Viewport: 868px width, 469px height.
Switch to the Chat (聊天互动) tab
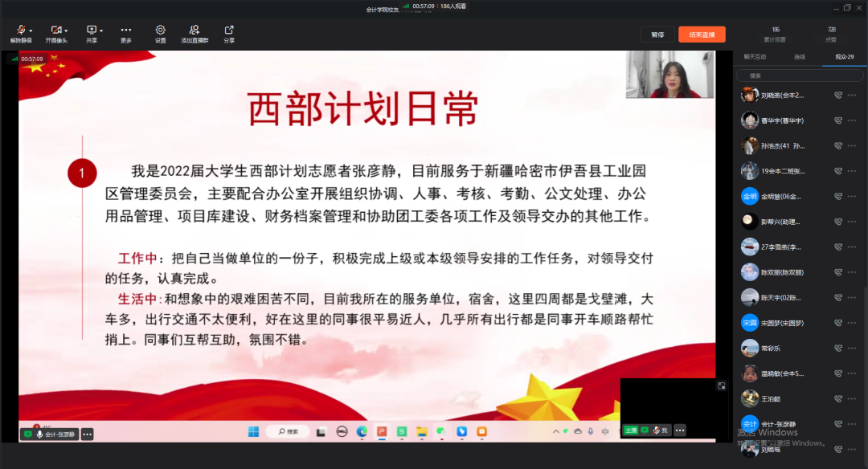[754, 57]
